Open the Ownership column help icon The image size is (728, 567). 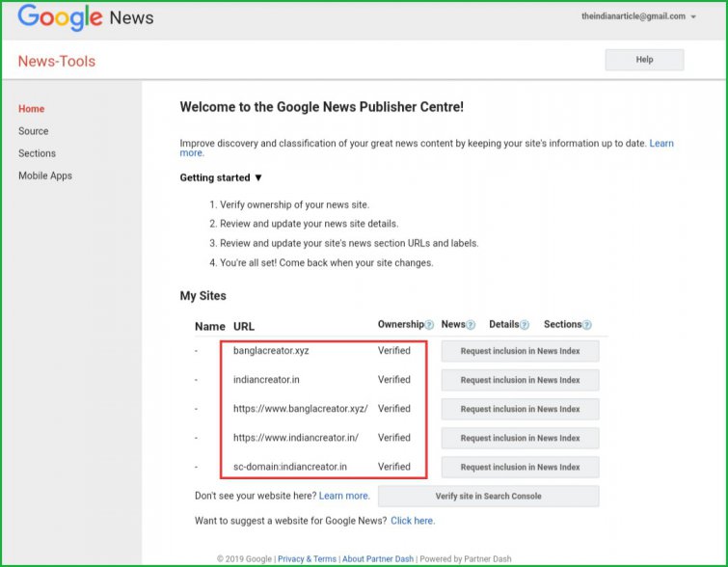429,325
